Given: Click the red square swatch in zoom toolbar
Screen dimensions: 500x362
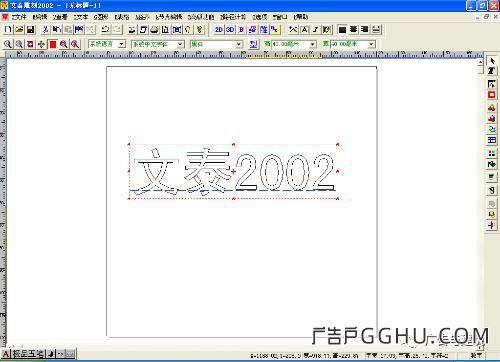Looking at the screenshot, I should pos(53,44).
